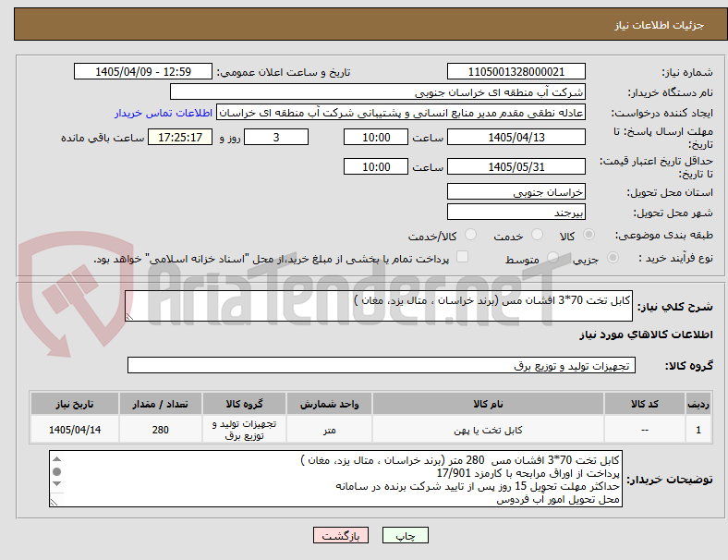Select the جزیی purchase type radio

[613, 258]
